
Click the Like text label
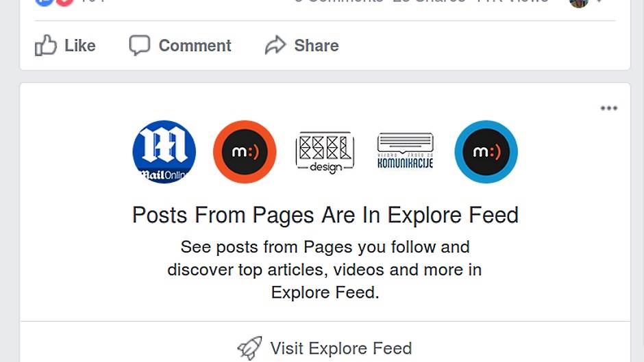[x=80, y=46]
